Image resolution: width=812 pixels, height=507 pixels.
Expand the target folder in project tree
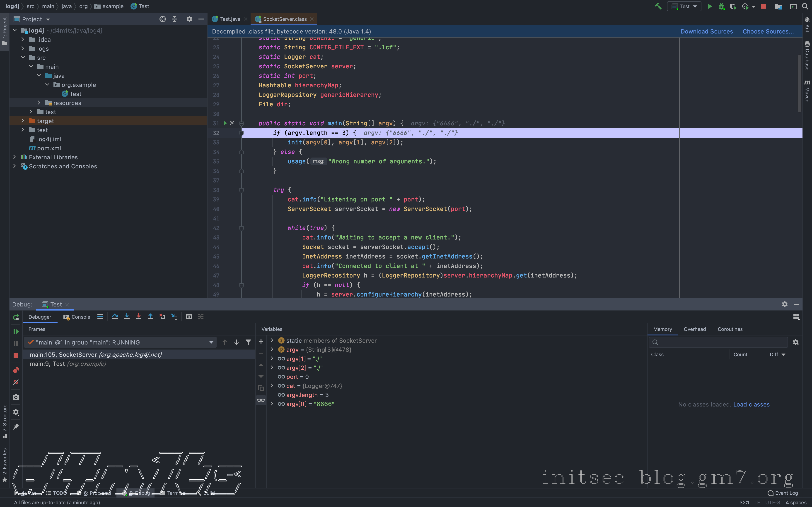[x=23, y=121]
